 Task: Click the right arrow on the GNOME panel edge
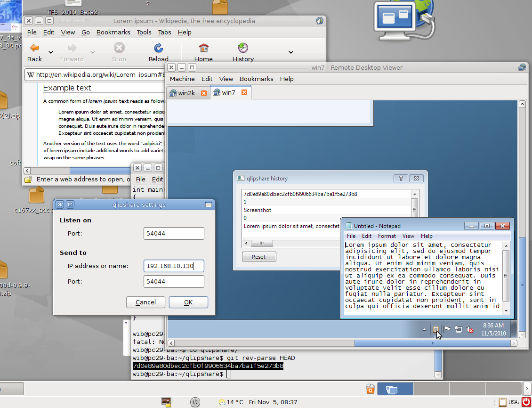click(x=527, y=389)
